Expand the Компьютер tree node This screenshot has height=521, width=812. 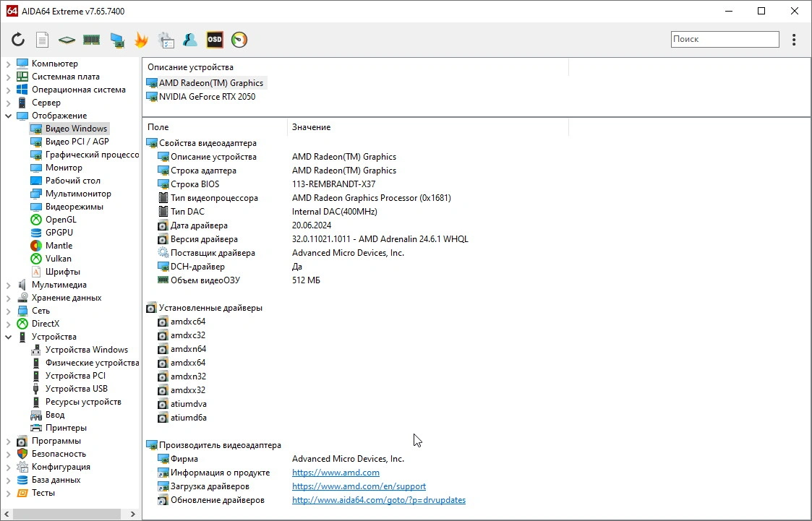8,64
